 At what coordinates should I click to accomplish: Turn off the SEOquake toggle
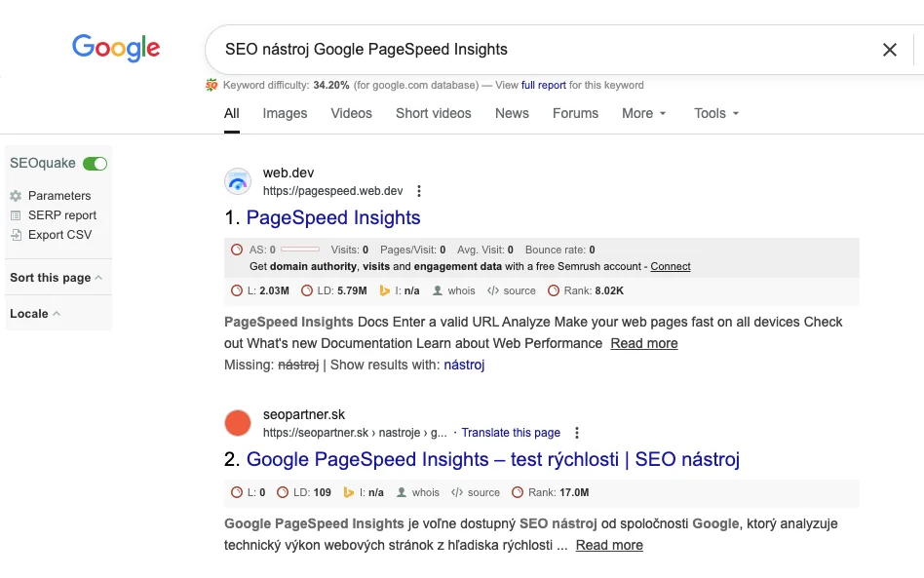click(95, 164)
